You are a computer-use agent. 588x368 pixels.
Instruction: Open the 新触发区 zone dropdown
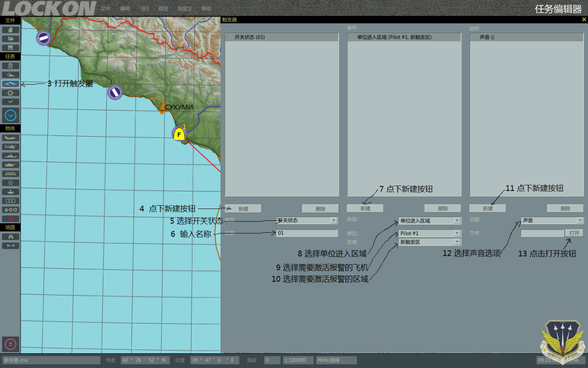430,242
